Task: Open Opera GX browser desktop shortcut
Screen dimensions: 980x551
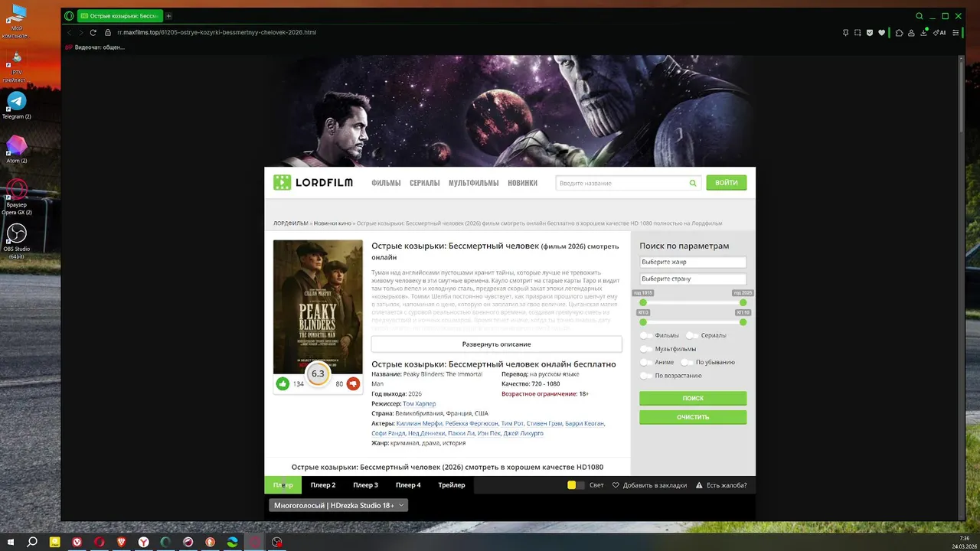Action: tap(16, 197)
